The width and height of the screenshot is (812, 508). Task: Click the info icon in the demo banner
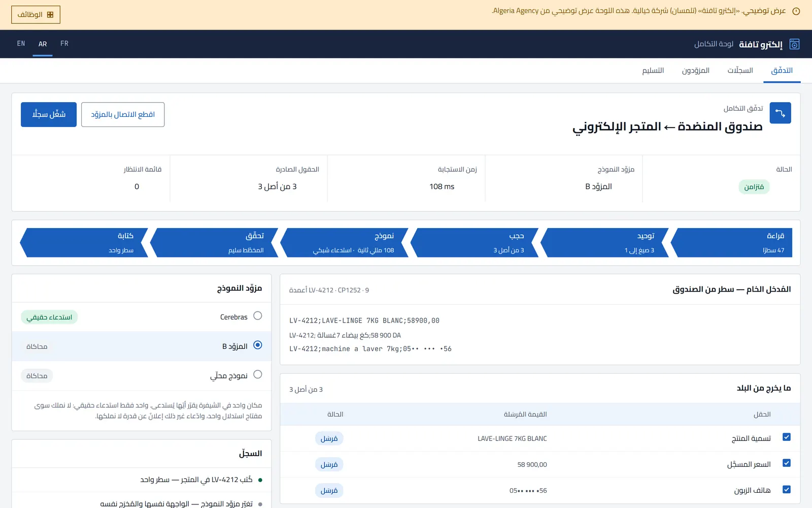796,11
